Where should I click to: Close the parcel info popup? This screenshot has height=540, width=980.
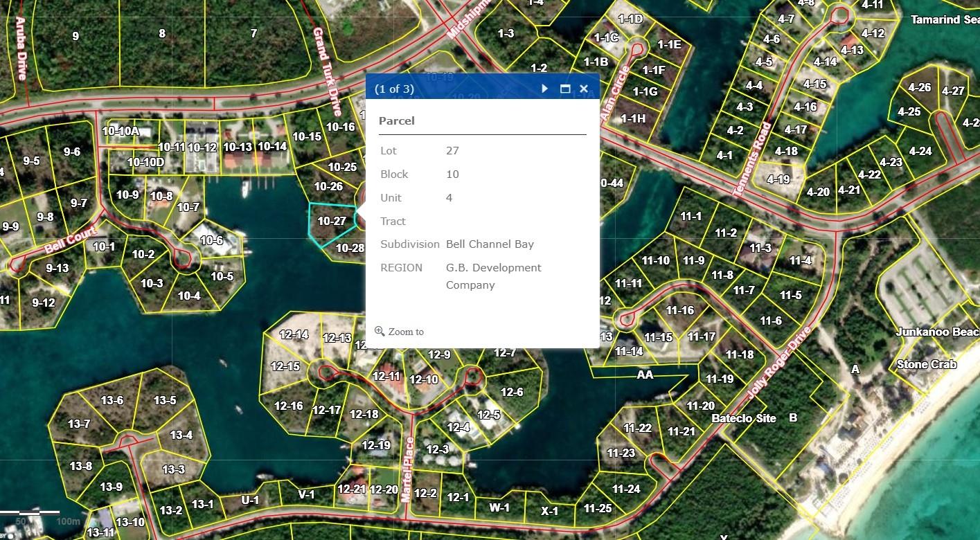584,89
